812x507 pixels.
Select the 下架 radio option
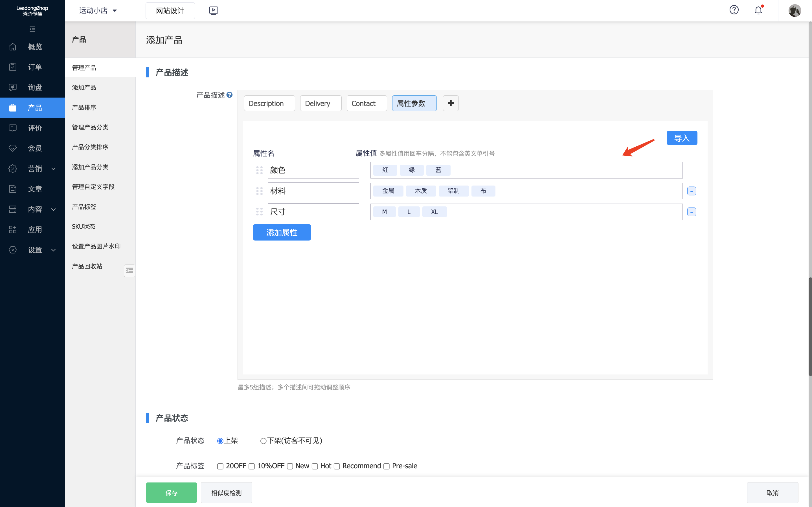[x=263, y=441]
